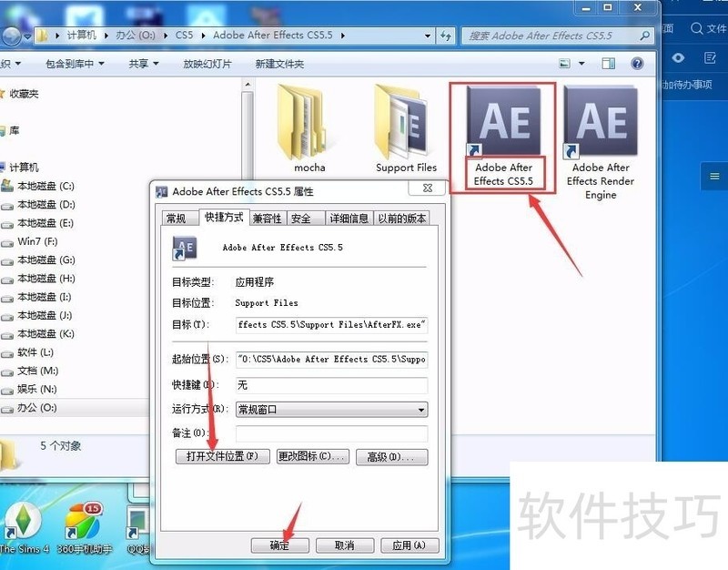Click inside the 目标 path field
Viewport: 728px width, 570px height.
pos(331,325)
